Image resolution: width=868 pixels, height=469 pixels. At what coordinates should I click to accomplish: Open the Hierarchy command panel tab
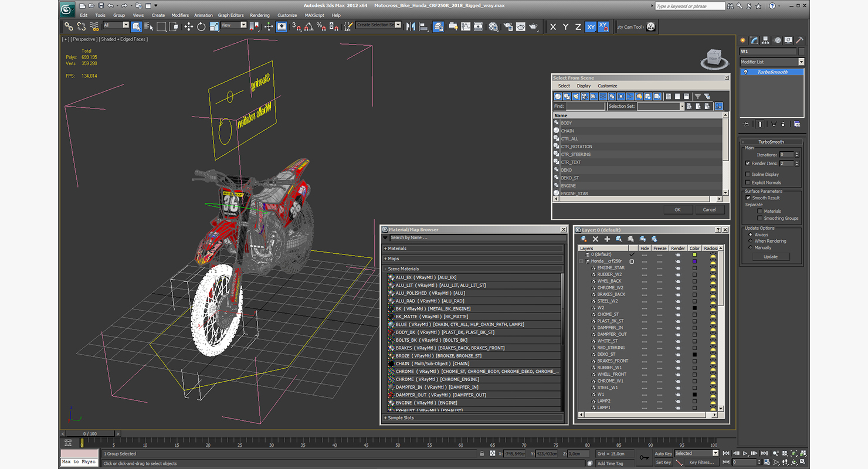pyautogui.click(x=767, y=40)
